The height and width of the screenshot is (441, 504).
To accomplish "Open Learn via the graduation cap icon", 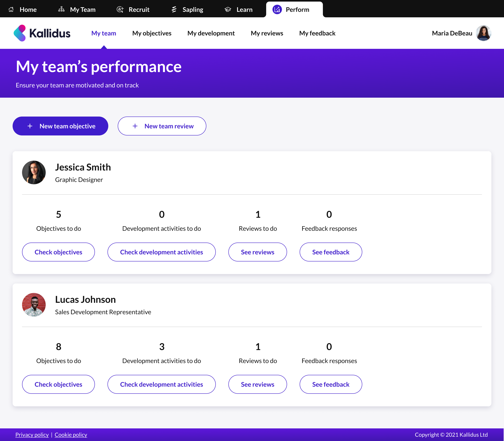I will pyautogui.click(x=228, y=9).
